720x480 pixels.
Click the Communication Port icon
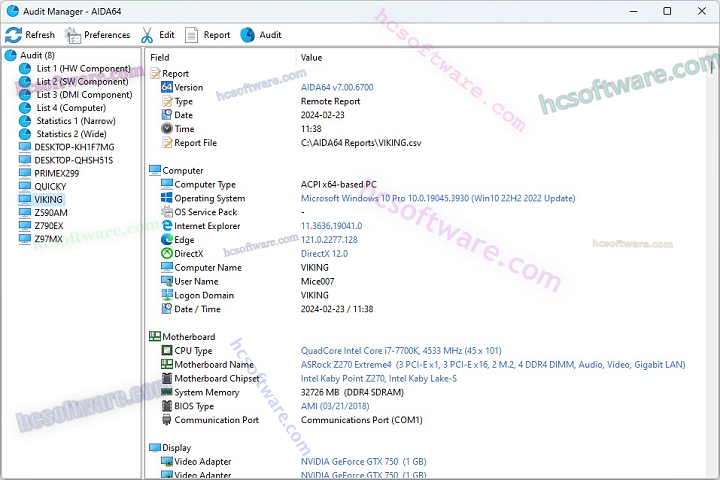click(x=167, y=419)
